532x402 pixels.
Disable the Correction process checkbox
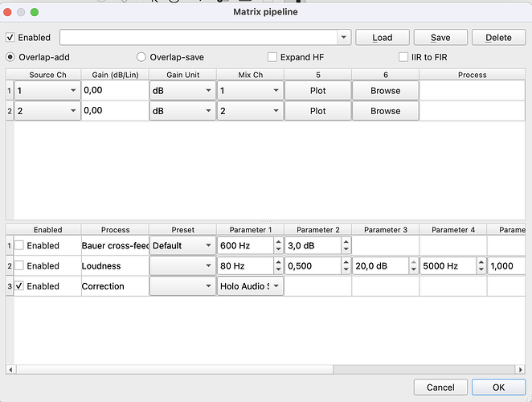19,286
